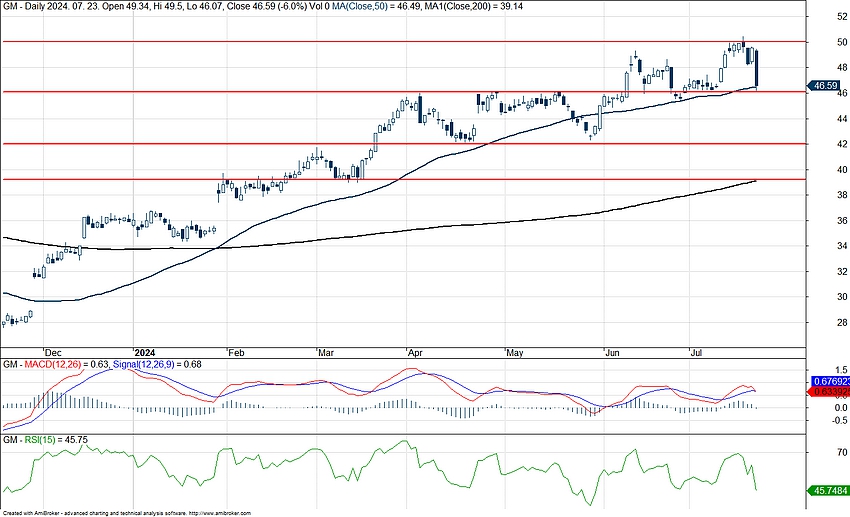
Task: Click 'Signal(12,26,9) = 0.68' indicator label
Action: (157, 364)
